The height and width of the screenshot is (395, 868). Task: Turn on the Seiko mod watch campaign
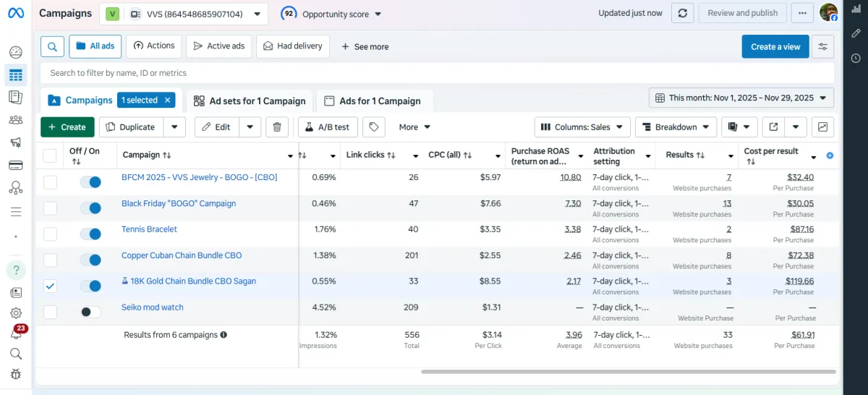pyautogui.click(x=90, y=312)
